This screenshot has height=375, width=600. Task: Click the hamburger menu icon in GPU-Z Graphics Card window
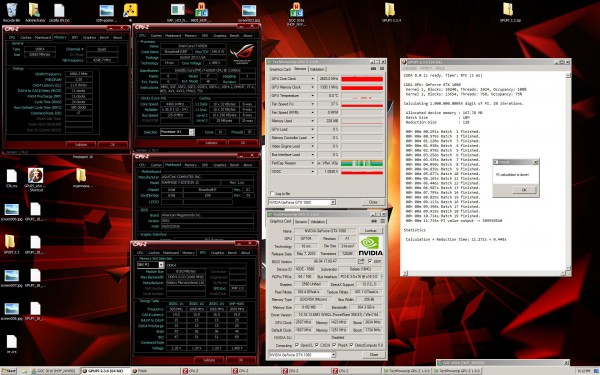382,221
